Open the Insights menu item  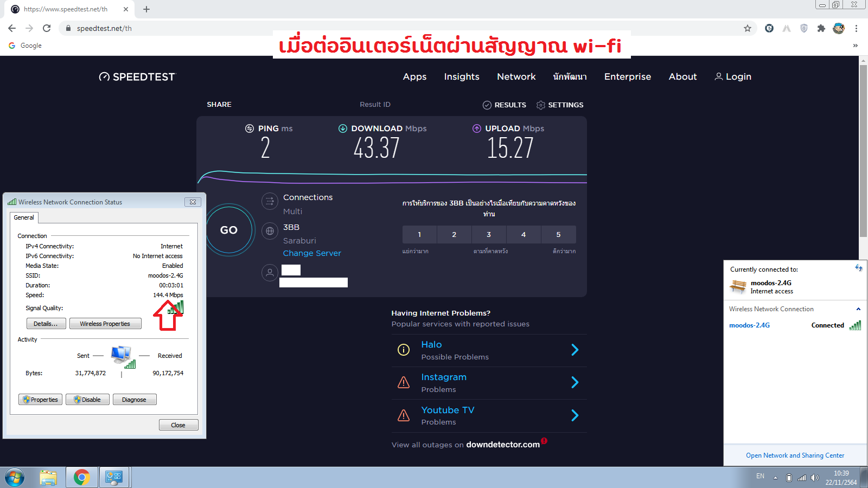click(x=462, y=77)
